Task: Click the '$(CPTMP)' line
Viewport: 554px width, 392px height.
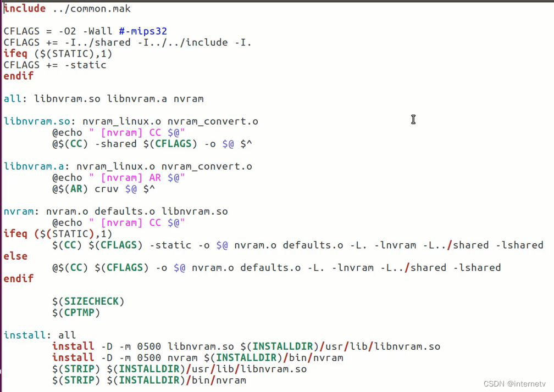Action: pos(76,312)
